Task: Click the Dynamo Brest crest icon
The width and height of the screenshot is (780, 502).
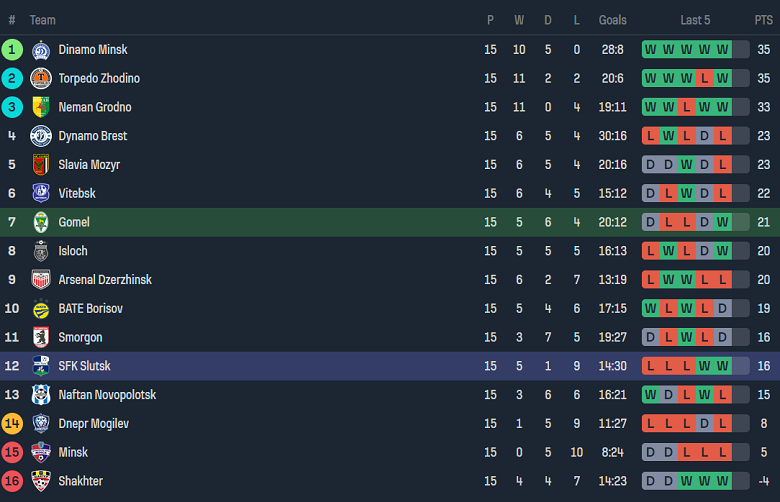Action: pyautogui.click(x=41, y=136)
